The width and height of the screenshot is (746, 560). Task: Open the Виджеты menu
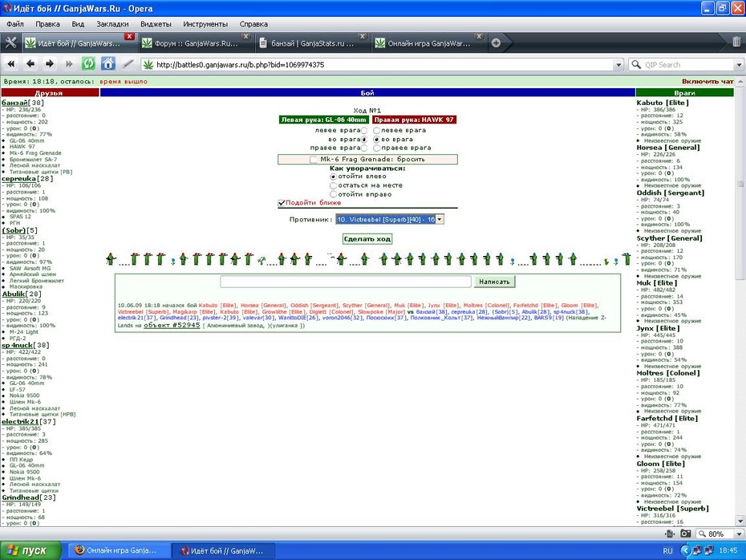[156, 24]
